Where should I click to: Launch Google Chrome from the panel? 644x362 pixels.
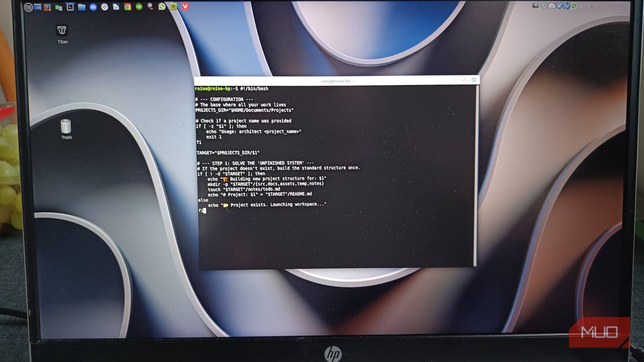coord(128,7)
